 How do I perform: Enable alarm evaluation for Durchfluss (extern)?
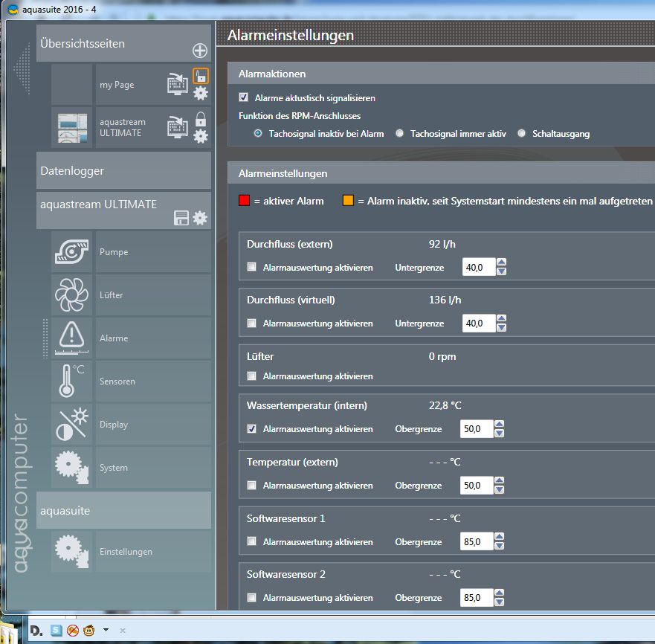pyautogui.click(x=252, y=267)
